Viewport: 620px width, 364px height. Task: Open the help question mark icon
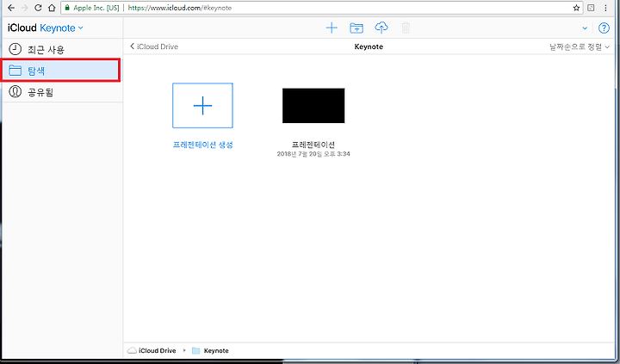[604, 28]
